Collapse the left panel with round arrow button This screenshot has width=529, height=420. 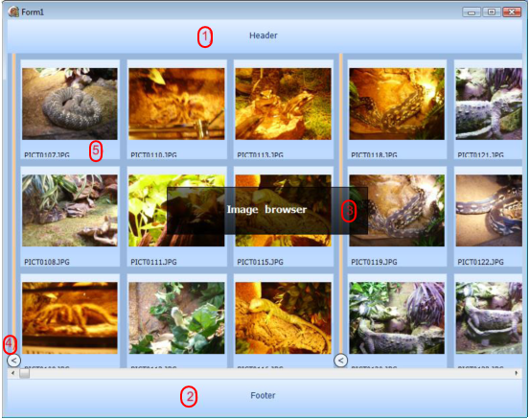pyautogui.click(x=13, y=361)
